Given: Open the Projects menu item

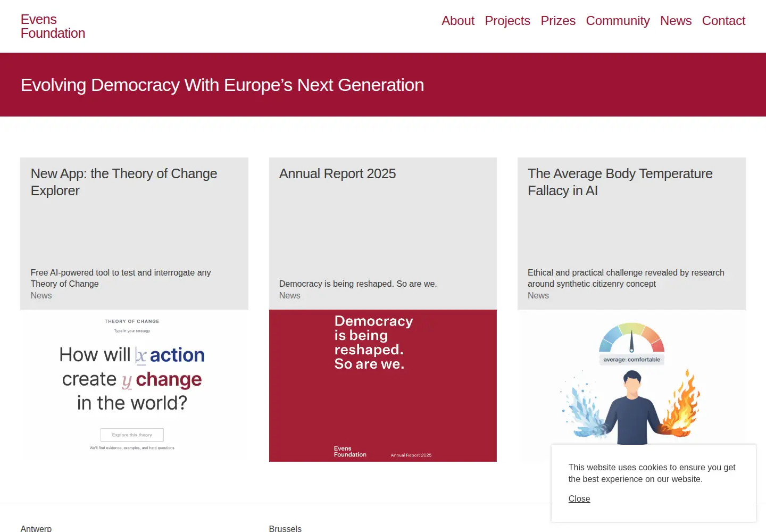Looking at the screenshot, I should coord(507,21).
